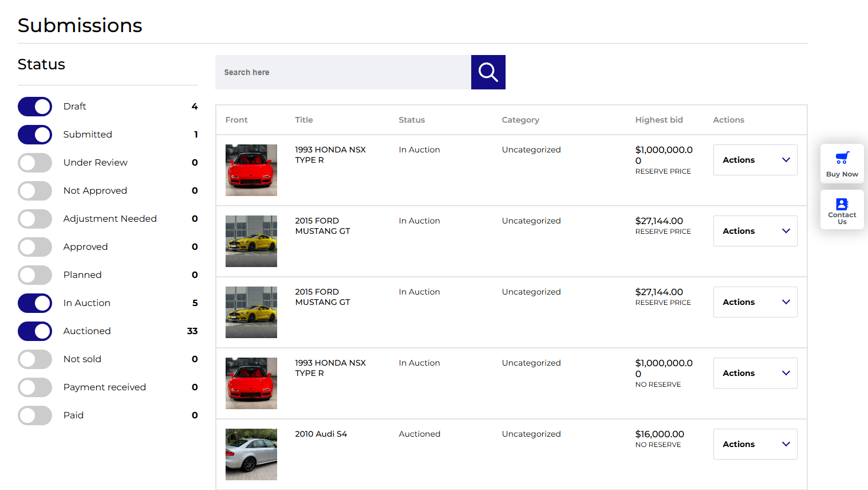The width and height of the screenshot is (868, 490).
Task: Expand Actions for second 2015 Ford Mustang GT
Action: 755,302
